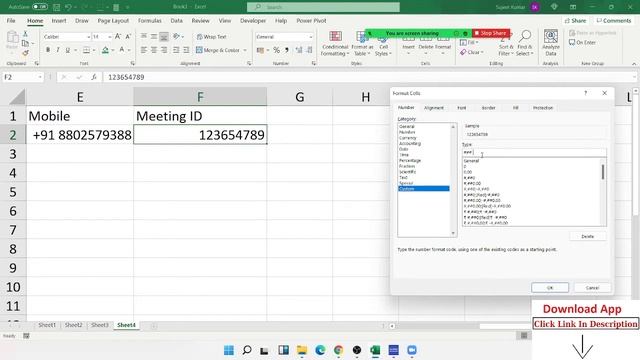Click On Enter checkbox option

582,42
